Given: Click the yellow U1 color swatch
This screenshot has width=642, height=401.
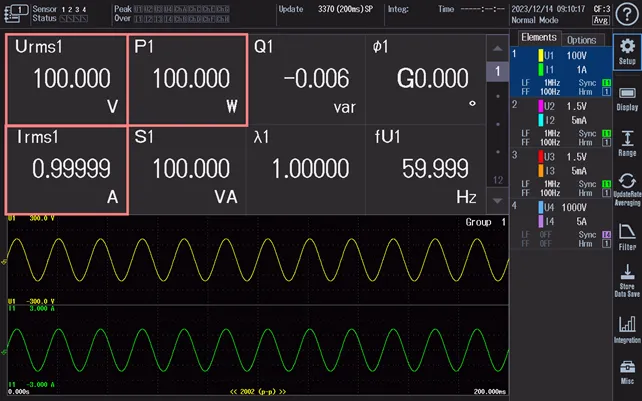Looking at the screenshot, I should (540, 56).
